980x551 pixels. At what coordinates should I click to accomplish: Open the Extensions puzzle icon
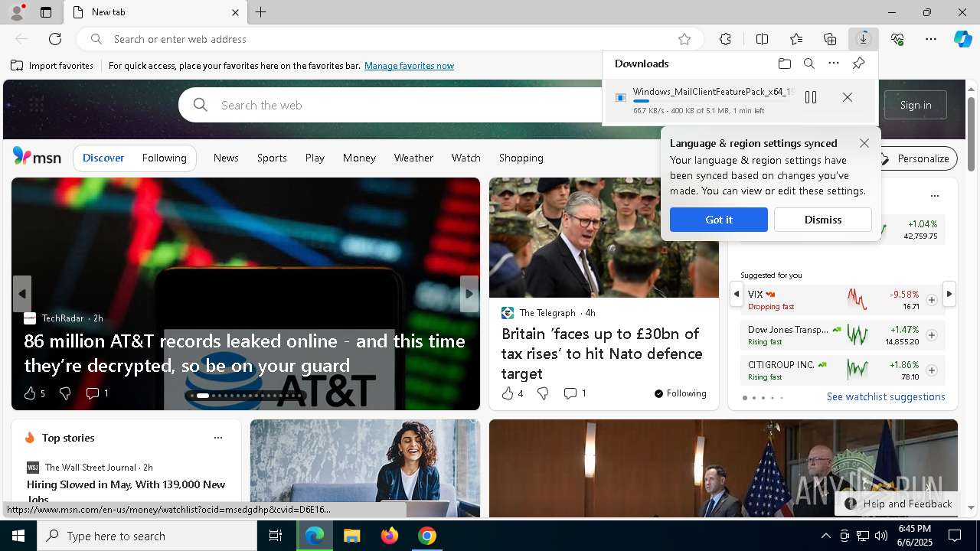(x=725, y=39)
